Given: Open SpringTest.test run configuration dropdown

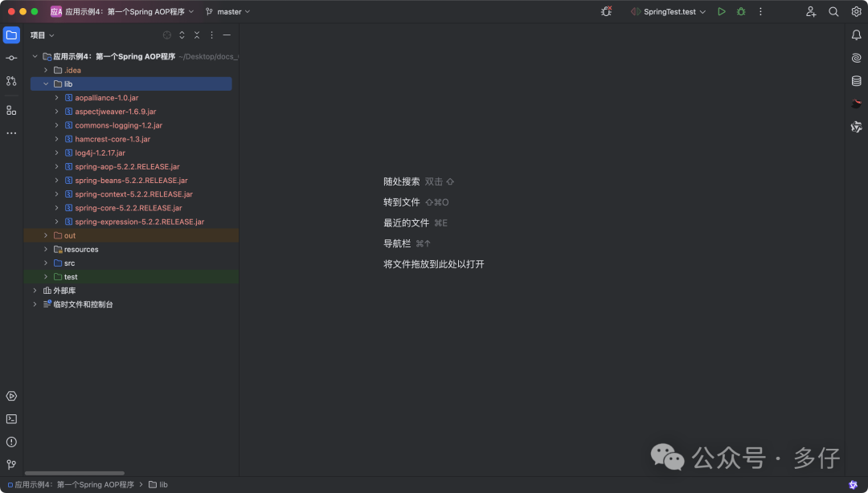Looking at the screenshot, I should tap(669, 11).
